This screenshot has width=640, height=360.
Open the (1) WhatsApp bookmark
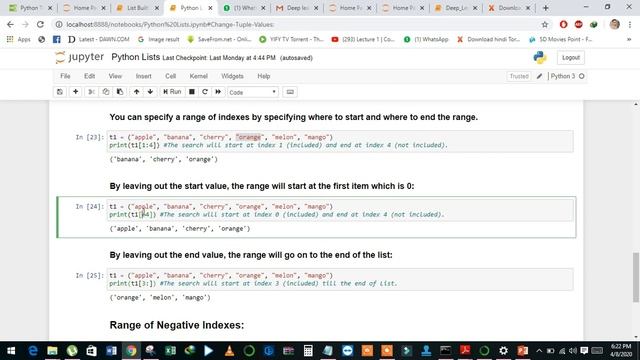coord(426,39)
